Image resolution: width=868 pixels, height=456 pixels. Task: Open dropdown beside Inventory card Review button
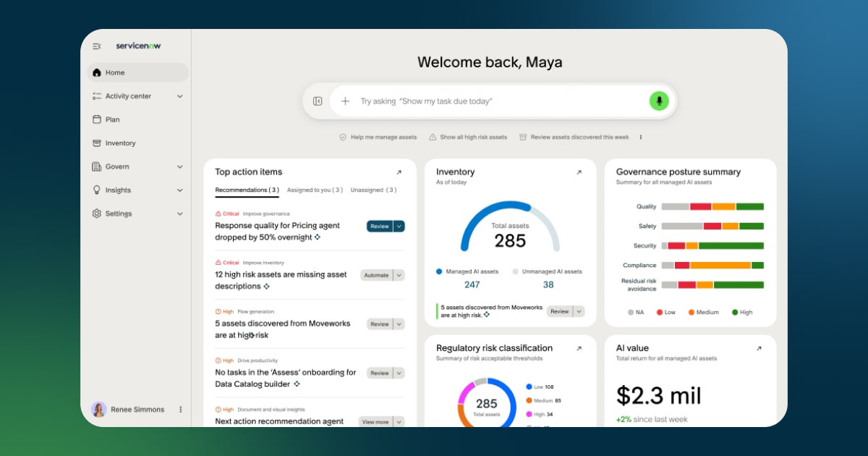click(x=579, y=311)
